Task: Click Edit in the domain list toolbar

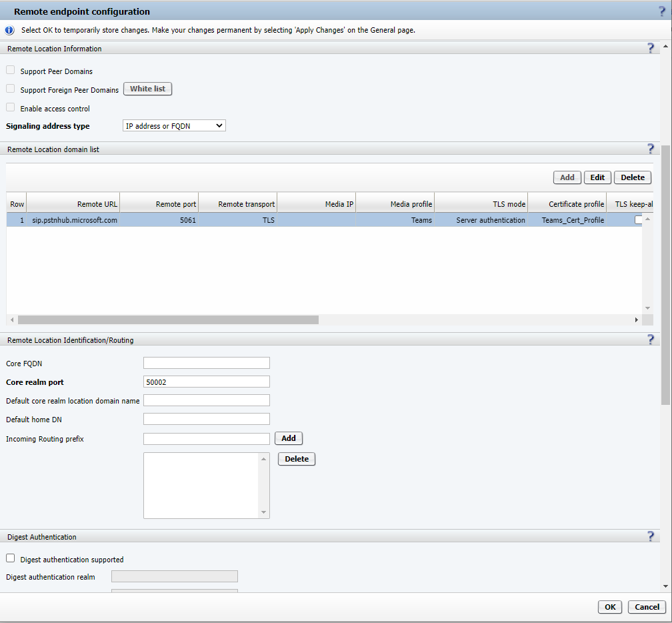Action: (x=597, y=177)
